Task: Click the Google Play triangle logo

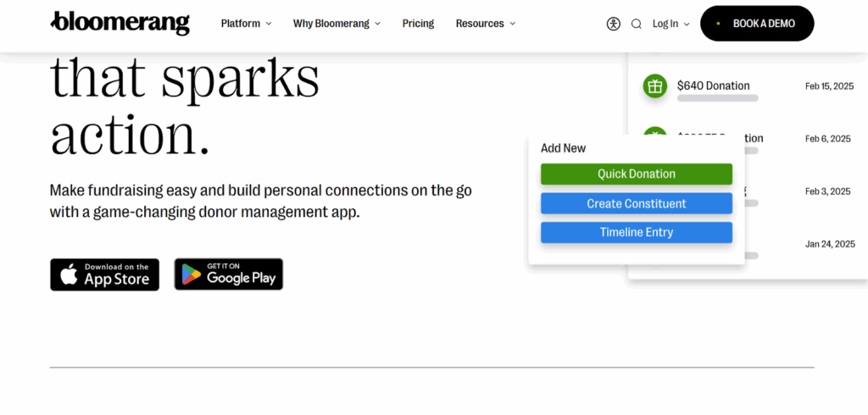Action: point(192,274)
